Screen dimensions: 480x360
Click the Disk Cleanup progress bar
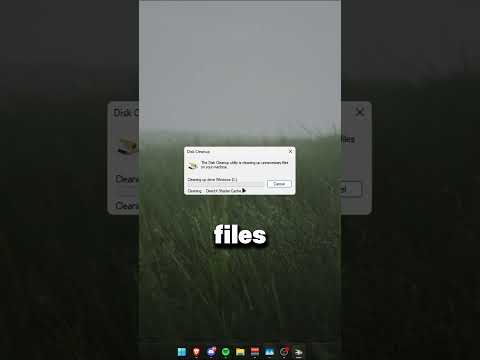(226, 184)
